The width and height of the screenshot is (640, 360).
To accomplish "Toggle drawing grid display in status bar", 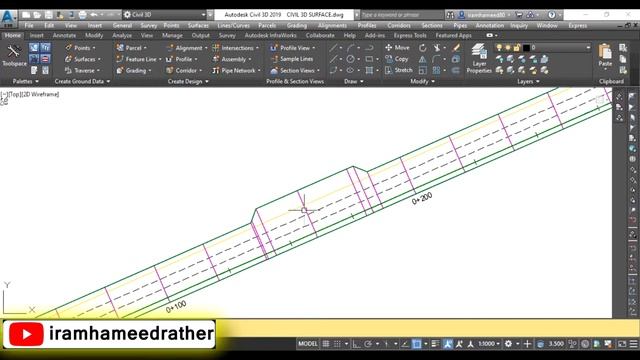I will coord(326,344).
